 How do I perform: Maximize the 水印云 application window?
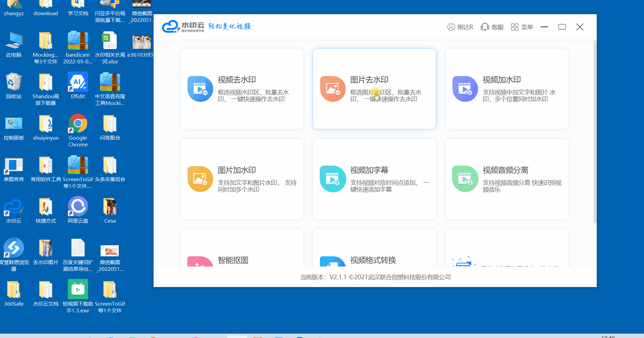(562, 27)
